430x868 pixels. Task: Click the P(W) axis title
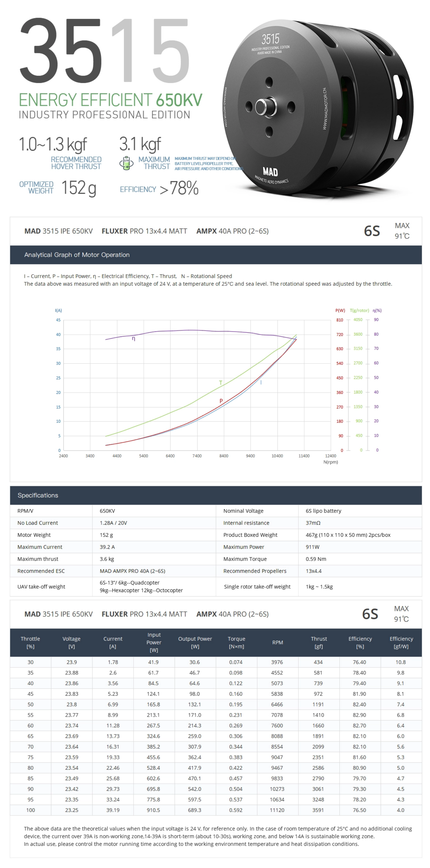pyautogui.click(x=340, y=310)
